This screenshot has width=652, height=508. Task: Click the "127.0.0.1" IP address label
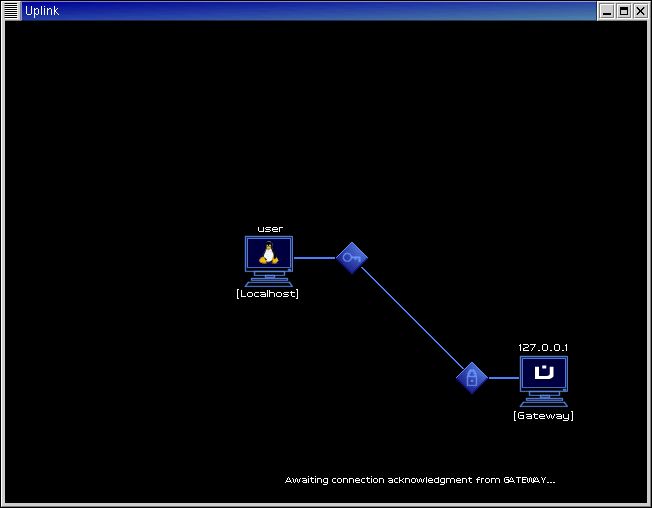click(x=543, y=348)
